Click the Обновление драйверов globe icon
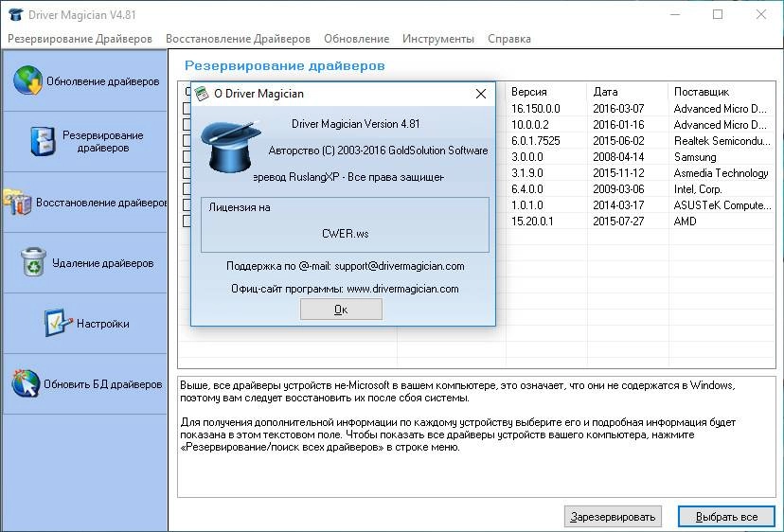This screenshot has width=784, height=532. [x=28, y=80]
